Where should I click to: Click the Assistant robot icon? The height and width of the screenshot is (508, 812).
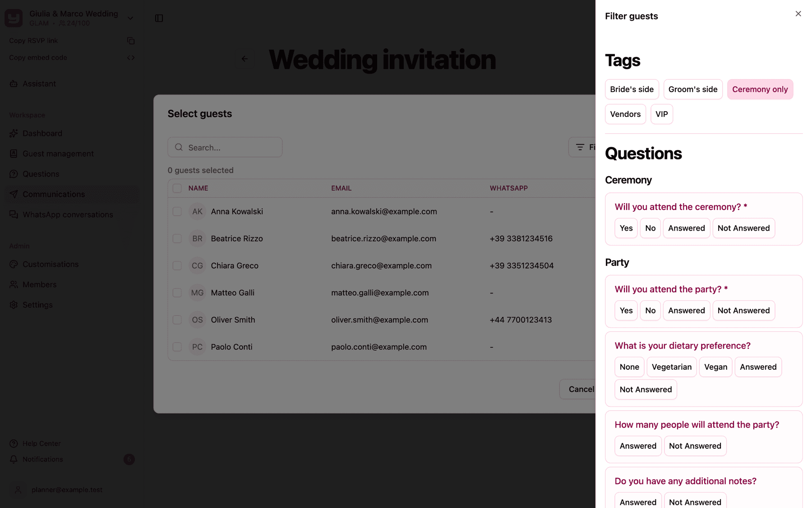coord(14,84)
